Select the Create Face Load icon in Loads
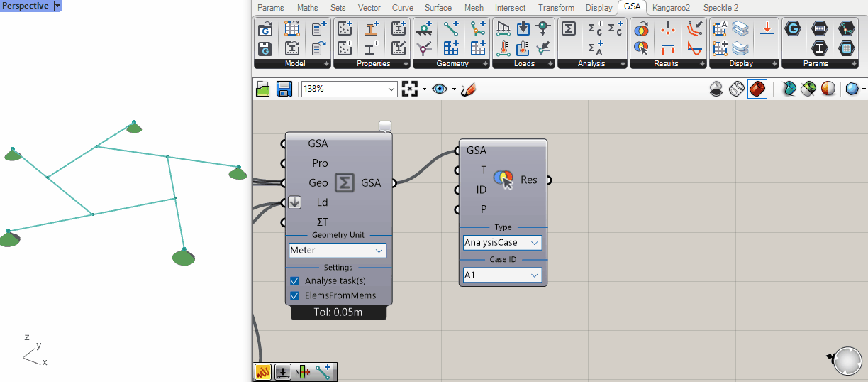 [523, 29]
